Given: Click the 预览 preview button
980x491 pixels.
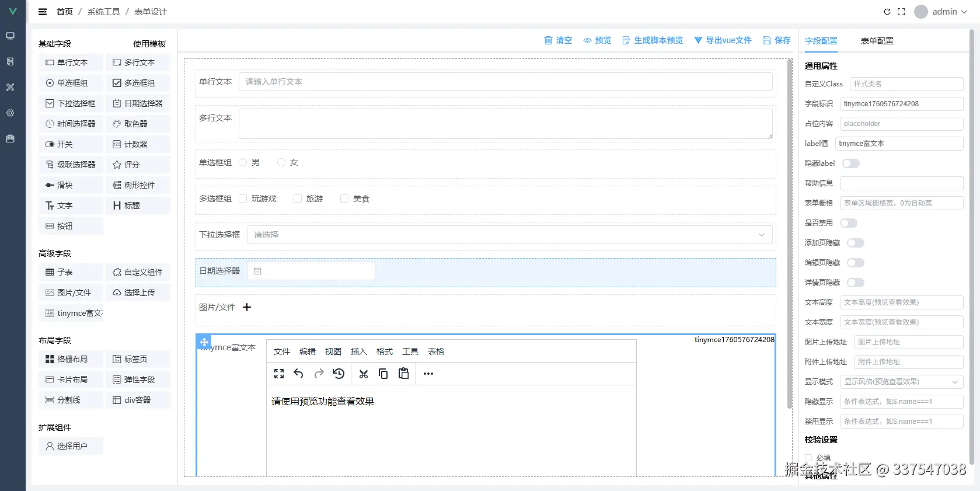Looking at the screenshot, I should click(597, 40).
